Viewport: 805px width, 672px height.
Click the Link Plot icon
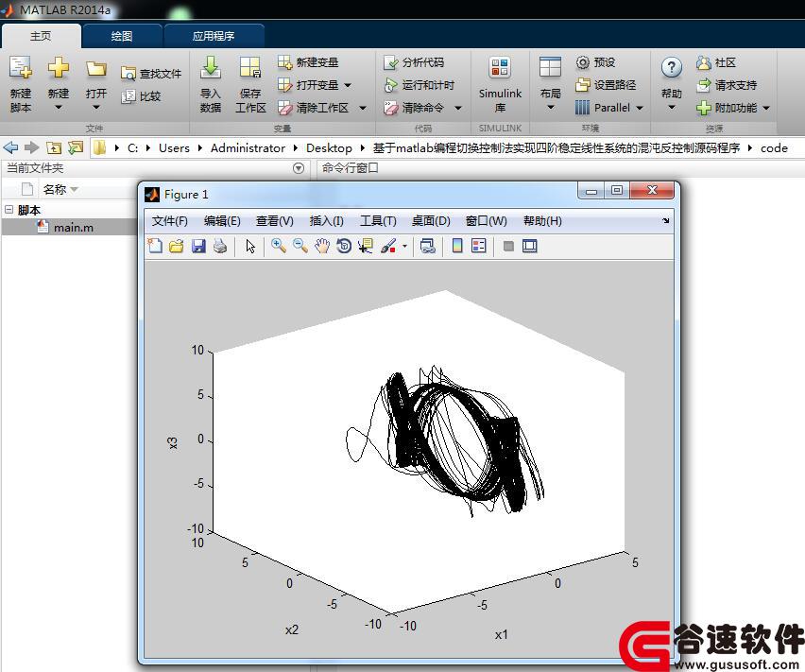click(428, 246)
